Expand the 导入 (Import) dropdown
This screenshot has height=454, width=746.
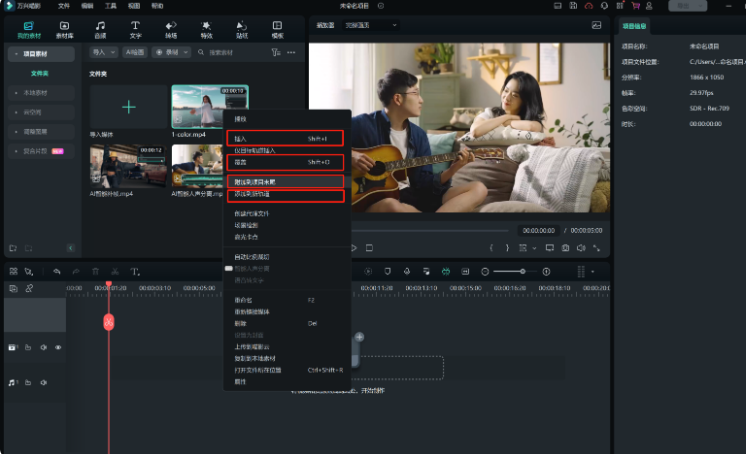click(102, 52)
